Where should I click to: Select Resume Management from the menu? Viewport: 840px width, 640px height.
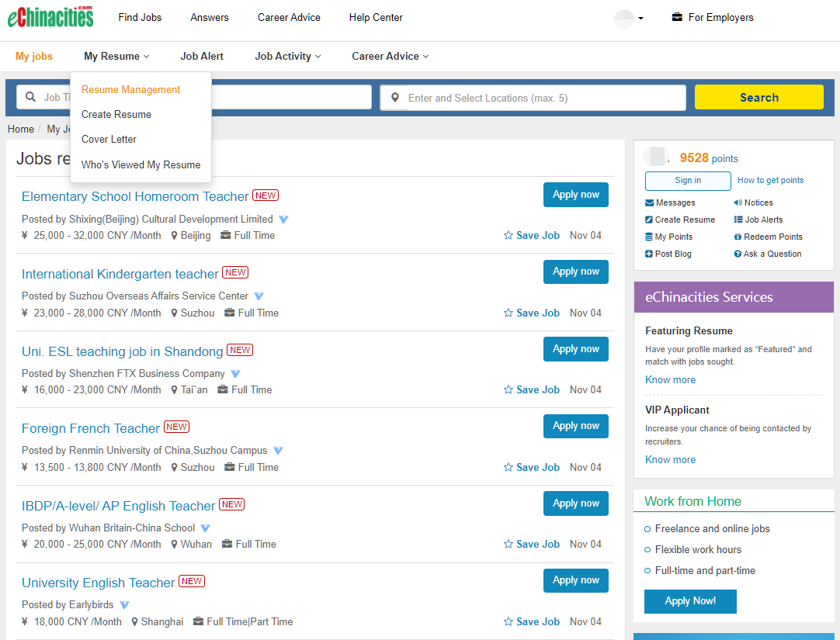point(130,89)
